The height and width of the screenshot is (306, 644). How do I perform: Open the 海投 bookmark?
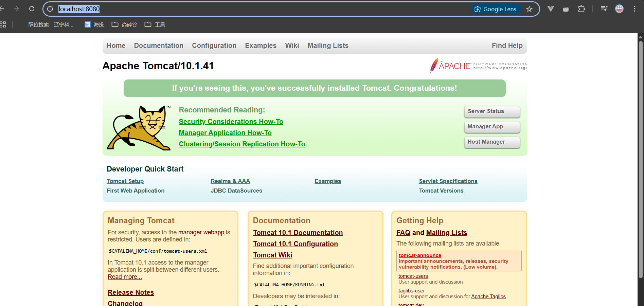coord(94,24)
